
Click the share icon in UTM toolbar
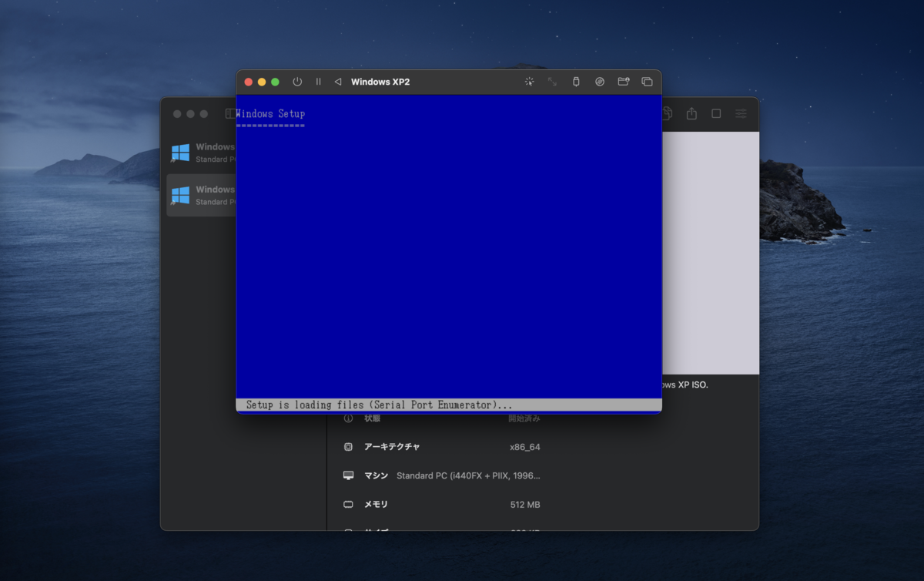[x=691, y=113]
